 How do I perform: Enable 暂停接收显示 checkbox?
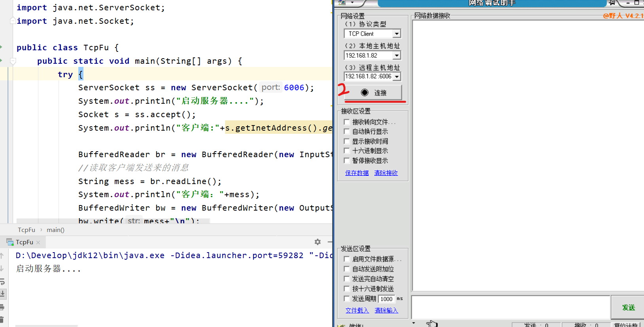[x=347, y=161]
